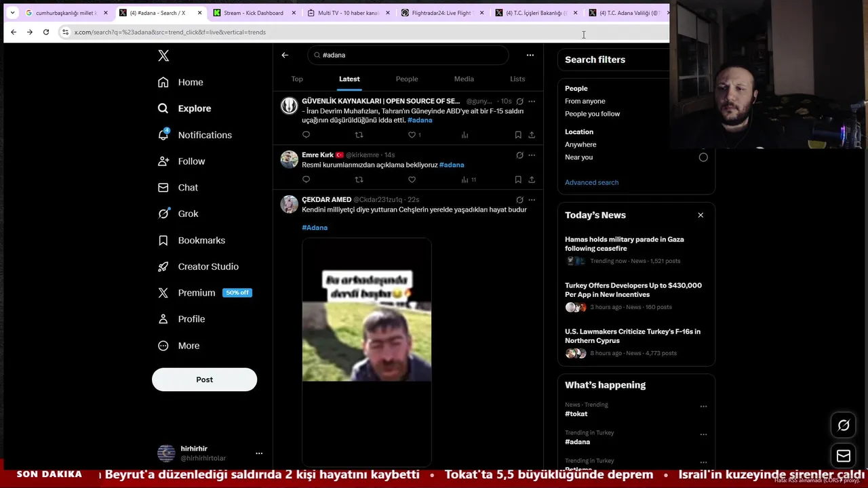
Task: Play the video in ÇEKDAR AMED post
Action: coord(366,351)
